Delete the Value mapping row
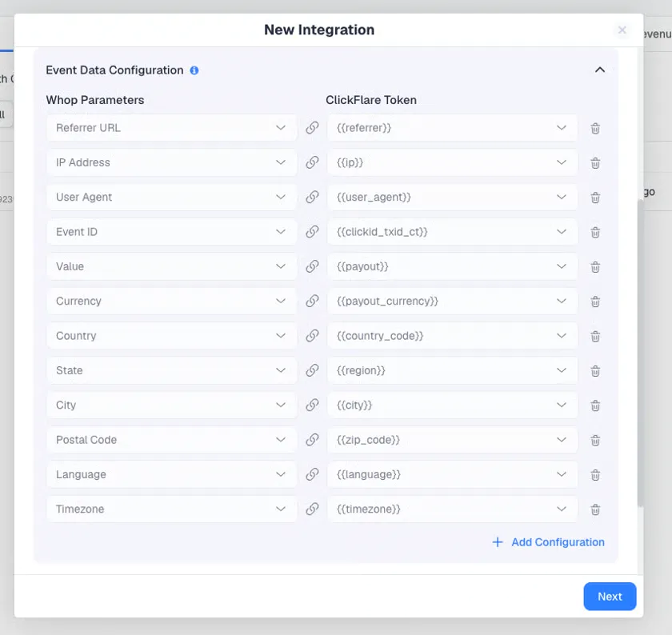Viewport: 672px width, 635px height. pos(595,267)
